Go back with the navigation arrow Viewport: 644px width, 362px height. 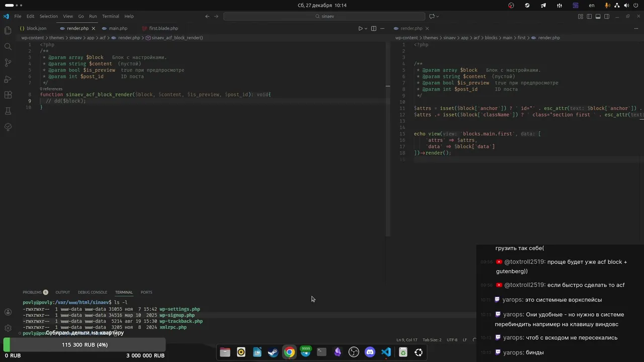[x=207, y=16]
